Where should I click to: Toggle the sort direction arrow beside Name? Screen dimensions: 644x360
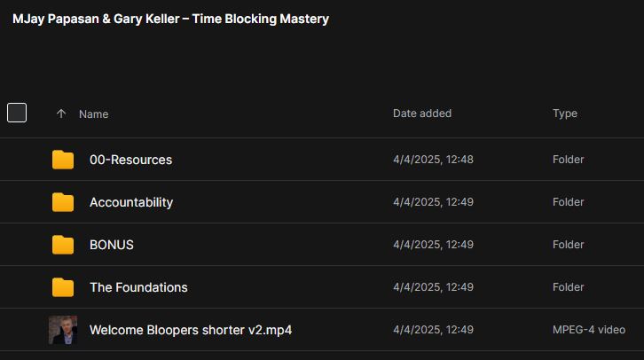[x=61, y=113]
